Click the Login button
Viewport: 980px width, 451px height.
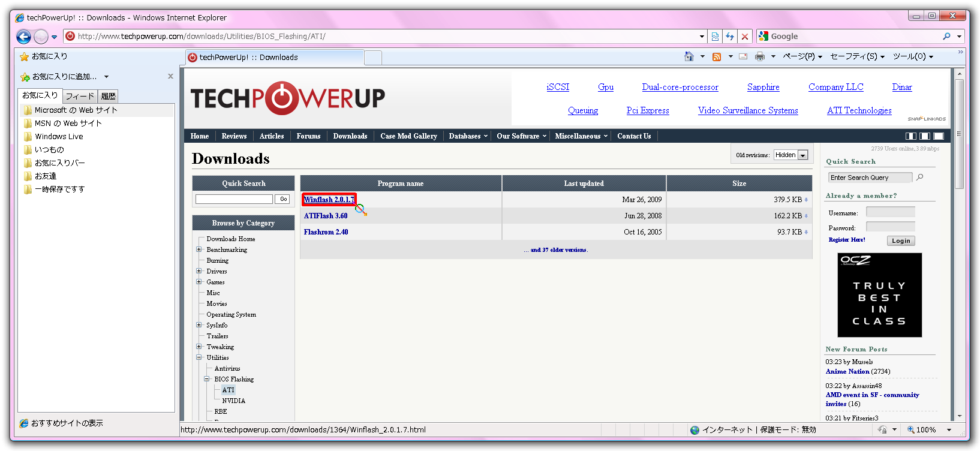901,240
